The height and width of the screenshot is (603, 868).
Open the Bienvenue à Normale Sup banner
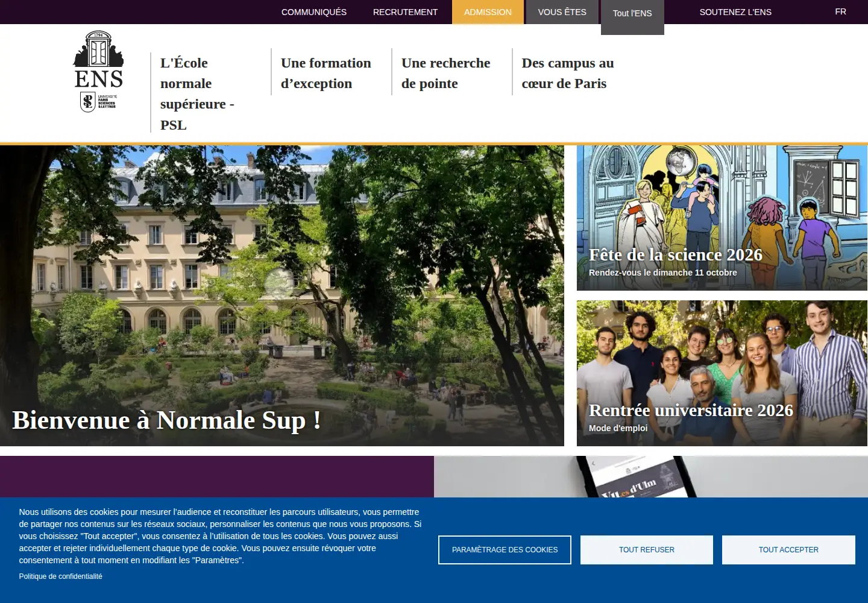coord(282,295)
